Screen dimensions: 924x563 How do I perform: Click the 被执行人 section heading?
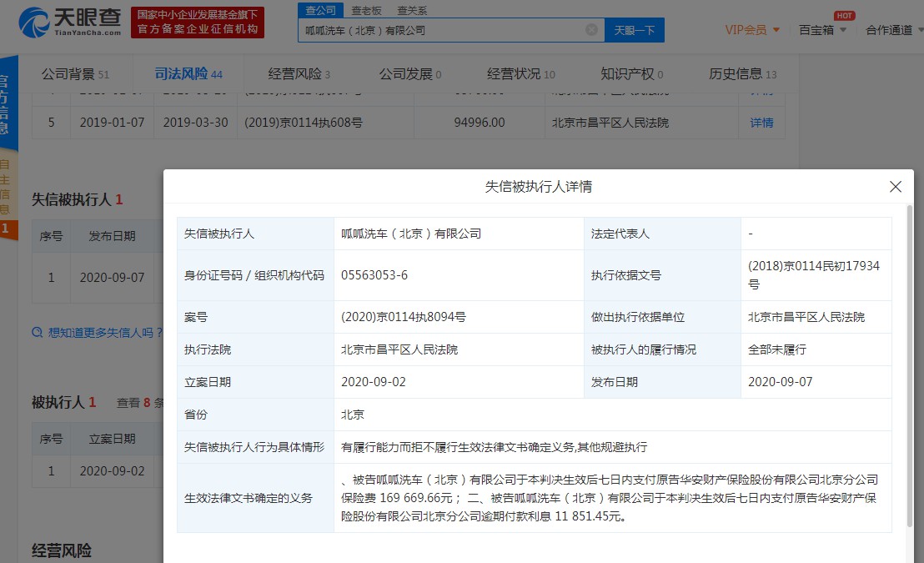tap(58, 403)
